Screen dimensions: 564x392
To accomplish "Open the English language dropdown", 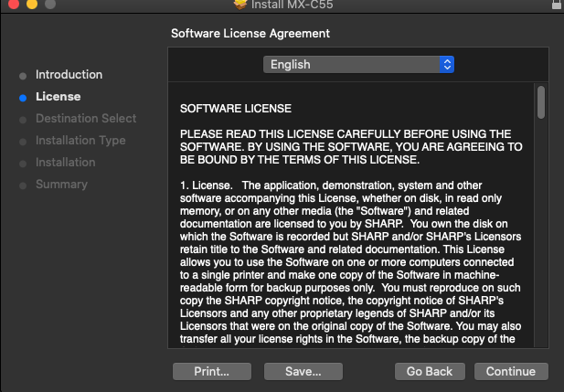I will 357,65.
